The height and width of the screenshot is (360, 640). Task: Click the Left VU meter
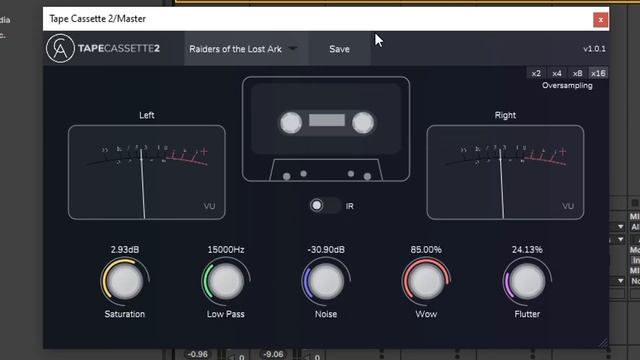click(147, 172)
